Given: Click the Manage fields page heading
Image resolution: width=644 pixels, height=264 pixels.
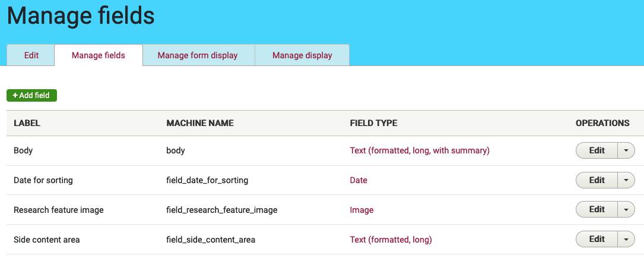Looking at the screenshot, I should (x=81, y=15).
